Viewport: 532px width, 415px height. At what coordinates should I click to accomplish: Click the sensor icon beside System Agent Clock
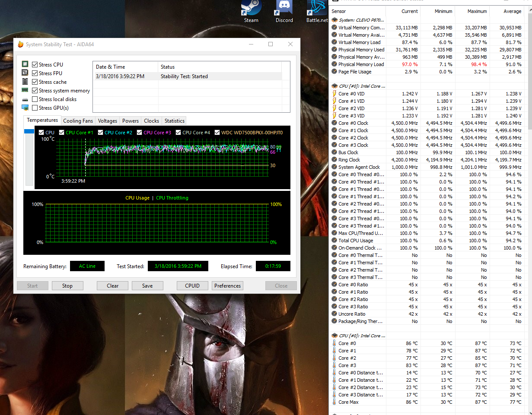tap(334, 167)
